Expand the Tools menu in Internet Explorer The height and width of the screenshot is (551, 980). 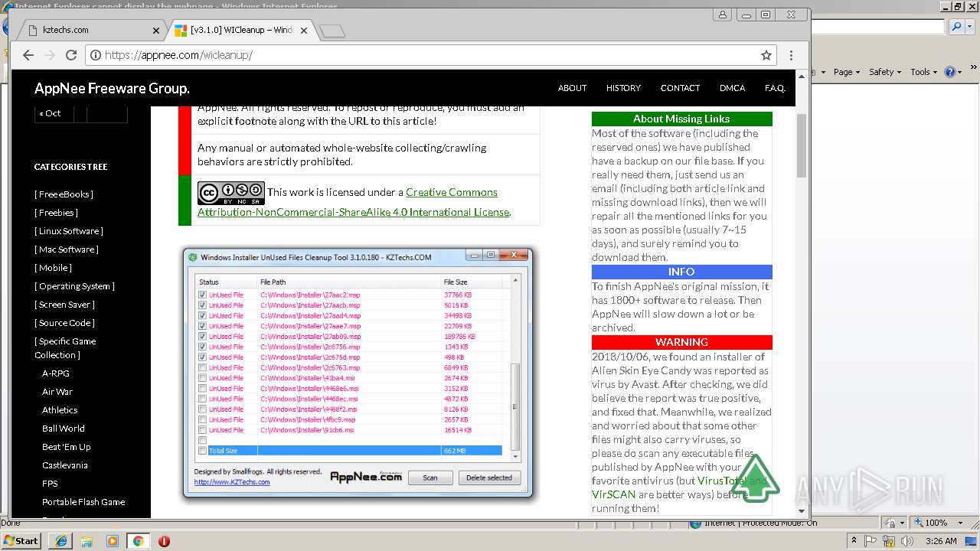[x=923, y=72]
